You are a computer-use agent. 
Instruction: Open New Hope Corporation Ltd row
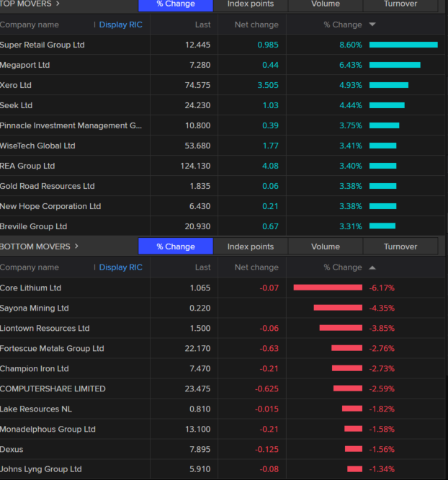click(x=223, y=206)
